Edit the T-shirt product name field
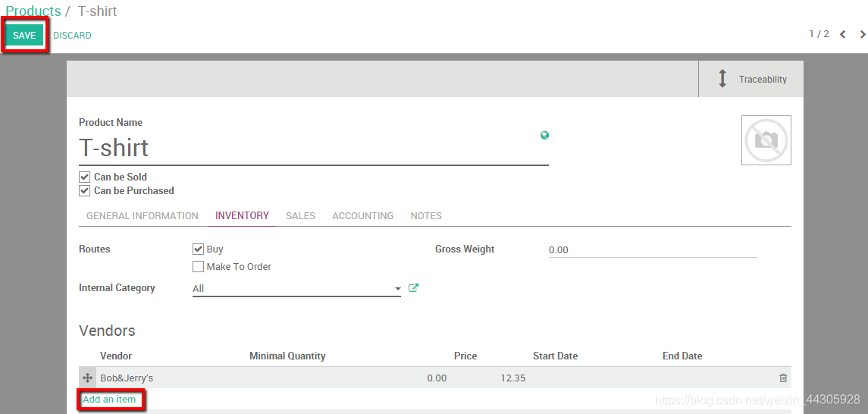 click(313, 148)
